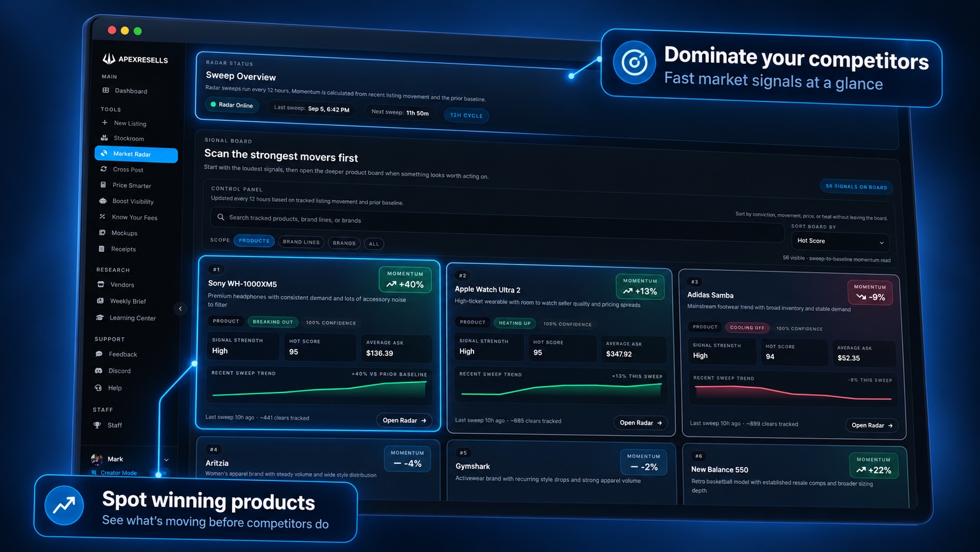Click the Staff trophy icon

(x=97, y=425)
